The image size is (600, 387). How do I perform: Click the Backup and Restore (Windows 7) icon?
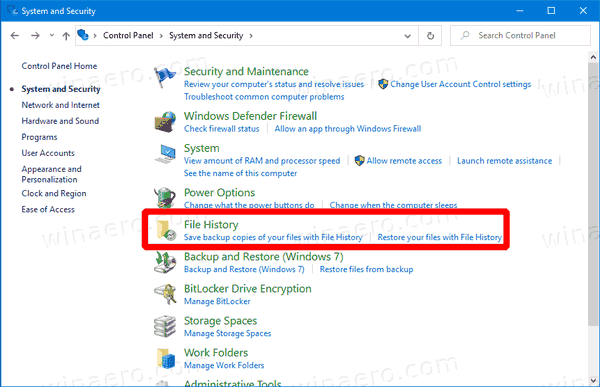pos(165,262)
